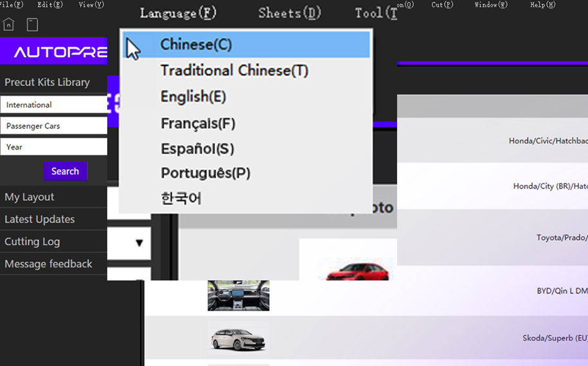Image resolution: width=588 pixels, height=366 pixels.
Task: Pick the Korean 한국어 language entry
Action: (181, 198)
